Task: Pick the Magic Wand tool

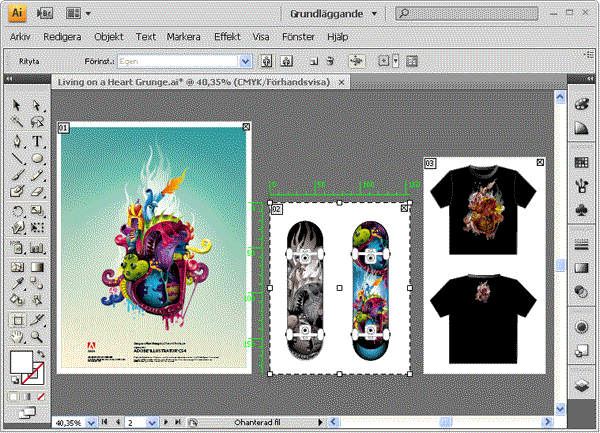Action: [x=16, y=122]
